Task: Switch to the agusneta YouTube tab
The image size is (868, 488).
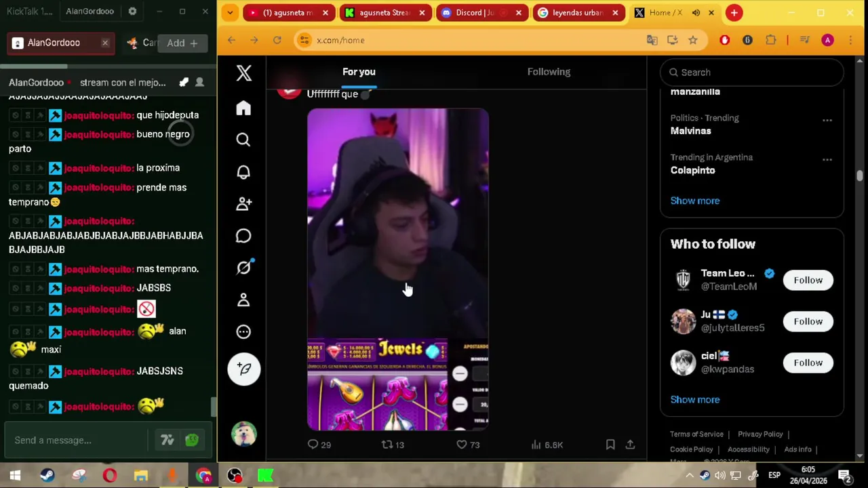Action: [289, 13]
